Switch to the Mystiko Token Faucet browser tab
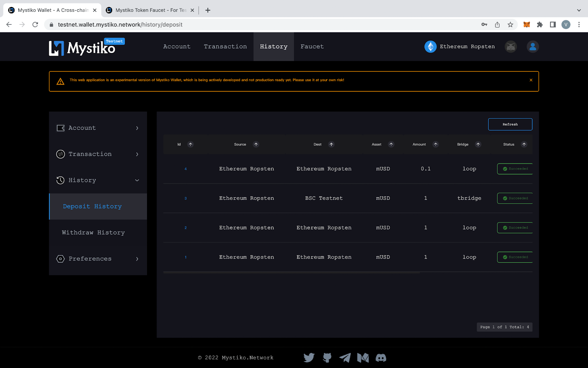Viewport: 588px width, 368px height. 150,10
